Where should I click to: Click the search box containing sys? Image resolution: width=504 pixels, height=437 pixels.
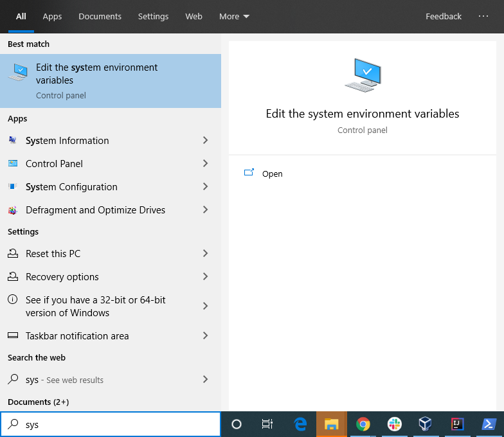[x=111, y=424]
